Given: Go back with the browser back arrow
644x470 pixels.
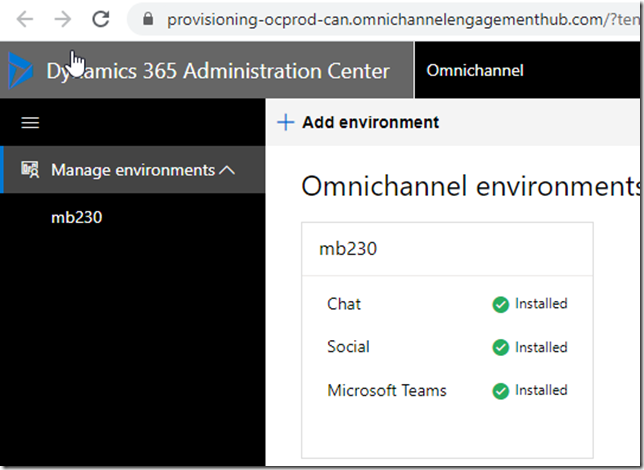Looking at the screenshot, I should (x=25, y=19).
